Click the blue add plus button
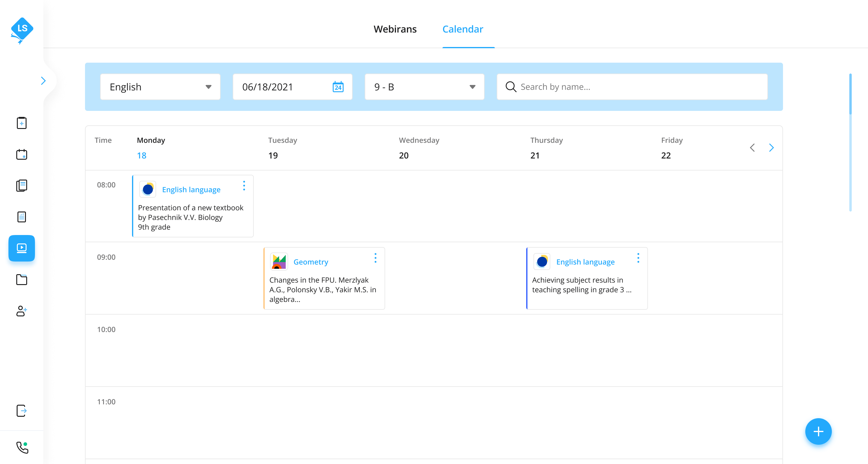This screenshot has width=868, height=464. 818,431
